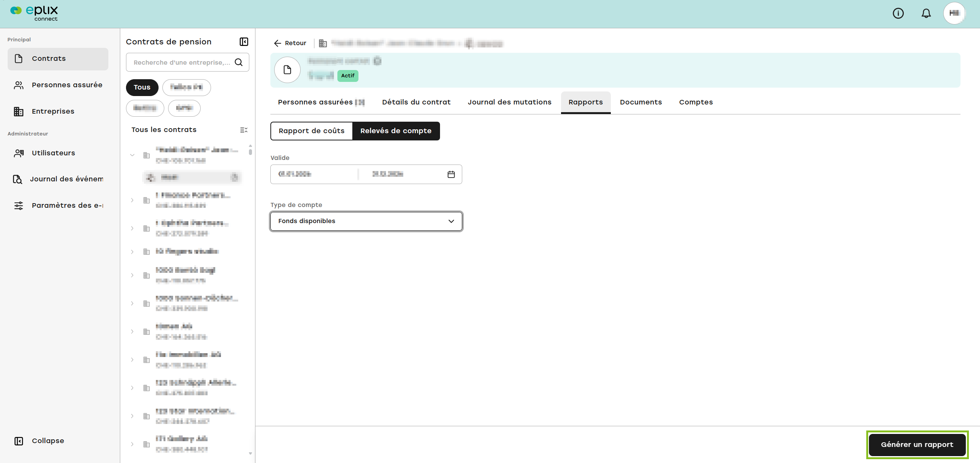
Task: Click the company building icon in breadcrumb
Action: (x=323, y=43)
